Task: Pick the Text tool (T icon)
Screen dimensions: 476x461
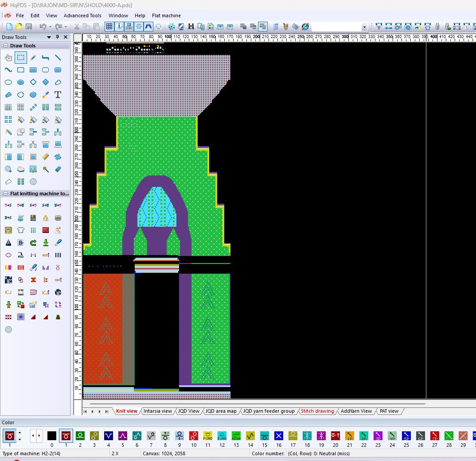Action: click(58, 95)
